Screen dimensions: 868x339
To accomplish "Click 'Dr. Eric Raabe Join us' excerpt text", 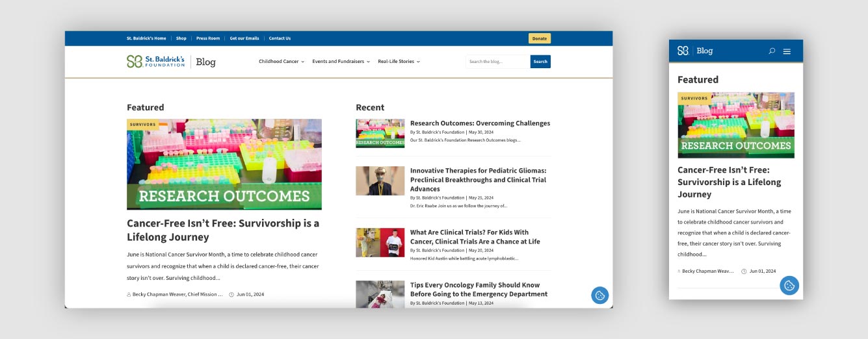I will 458,205.
